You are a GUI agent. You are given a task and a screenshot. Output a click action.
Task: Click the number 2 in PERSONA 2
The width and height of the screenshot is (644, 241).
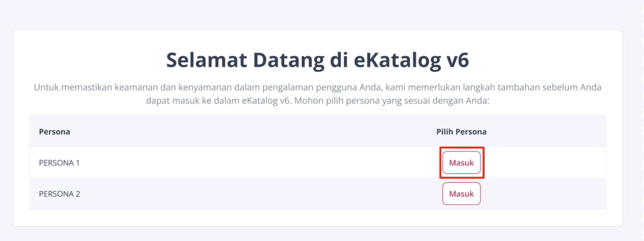click(x=78, y=194)
